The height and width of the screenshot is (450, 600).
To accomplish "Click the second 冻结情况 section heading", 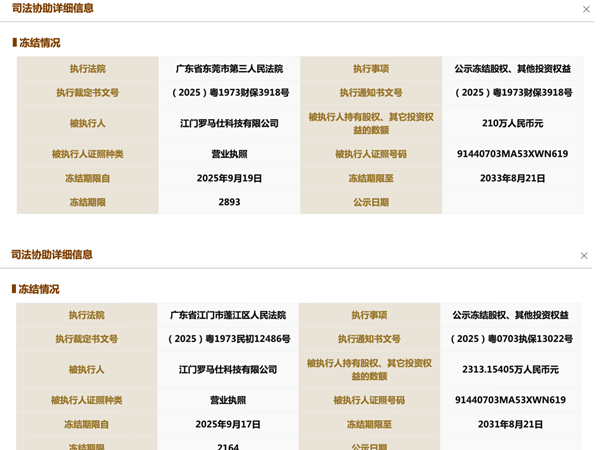I will 38,289.
